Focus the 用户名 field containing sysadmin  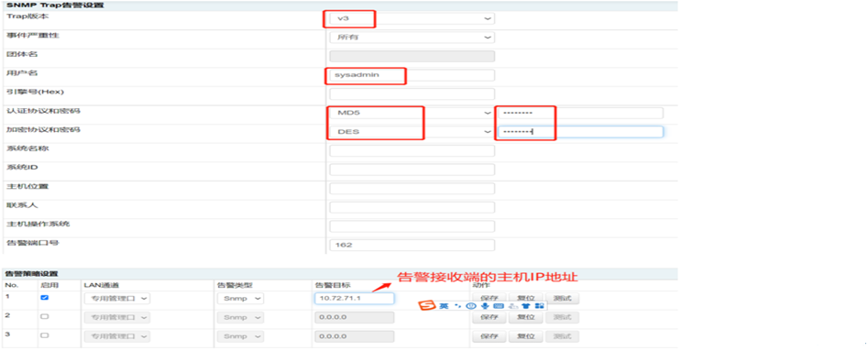click(412, 75)
